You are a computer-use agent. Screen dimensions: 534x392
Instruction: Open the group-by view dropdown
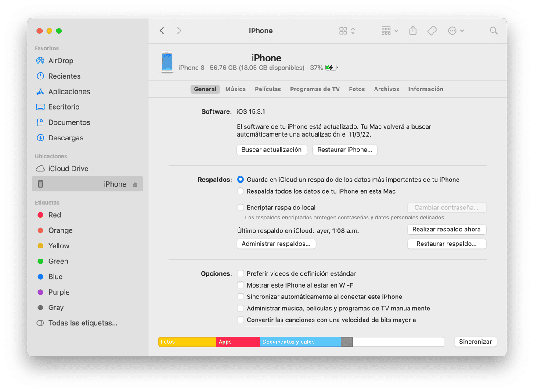pyautogui.click(x=390, y=31)
